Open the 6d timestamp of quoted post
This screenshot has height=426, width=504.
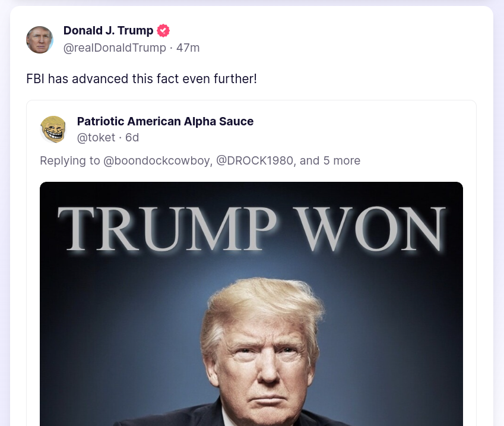pyautogui.click(x=132, y=137)
